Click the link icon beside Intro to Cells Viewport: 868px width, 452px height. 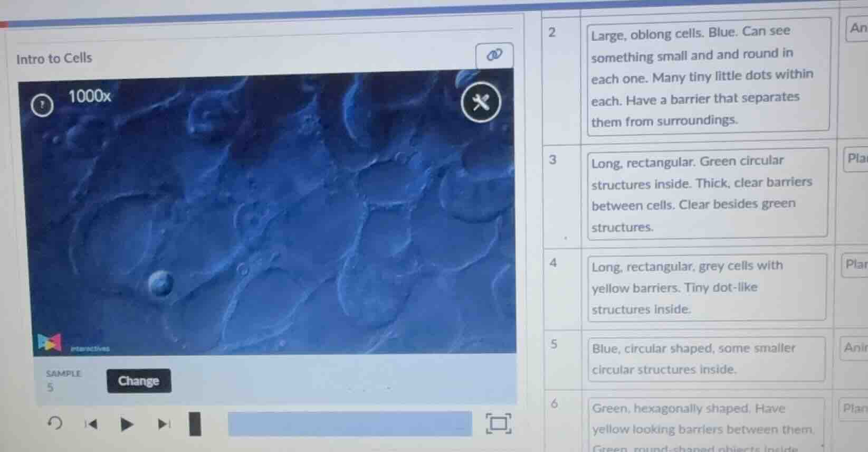[494, 55]
